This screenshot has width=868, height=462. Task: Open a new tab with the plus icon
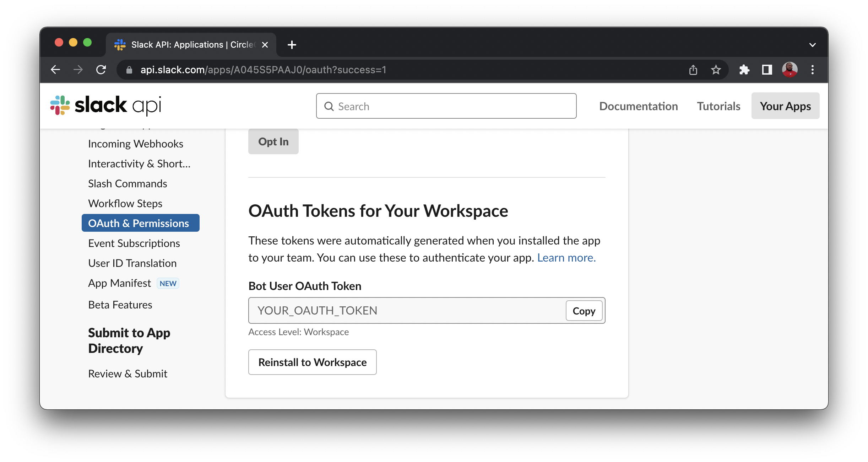292,45
